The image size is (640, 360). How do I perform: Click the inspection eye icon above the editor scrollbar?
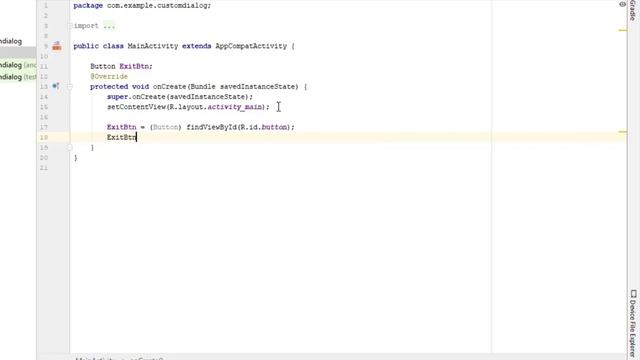pos(622,4)
